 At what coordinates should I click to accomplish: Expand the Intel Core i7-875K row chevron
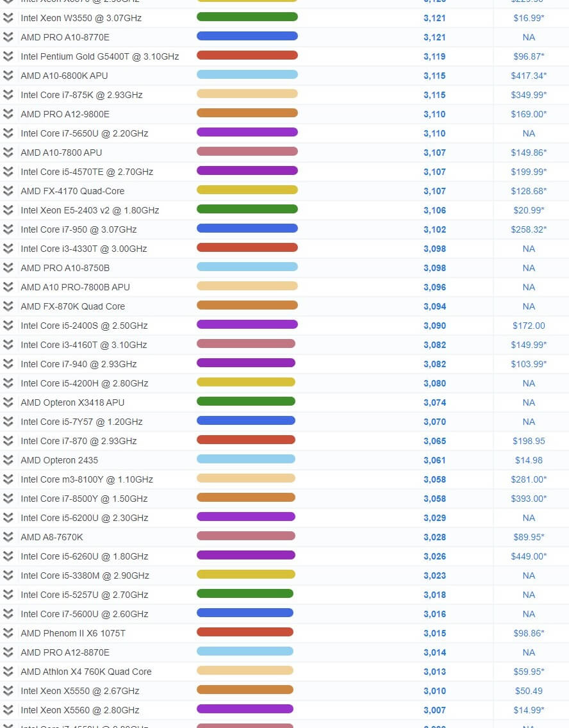[8, 95]
